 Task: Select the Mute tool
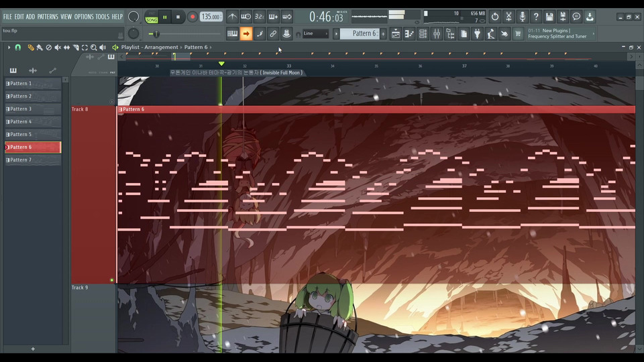click(58, 48)
